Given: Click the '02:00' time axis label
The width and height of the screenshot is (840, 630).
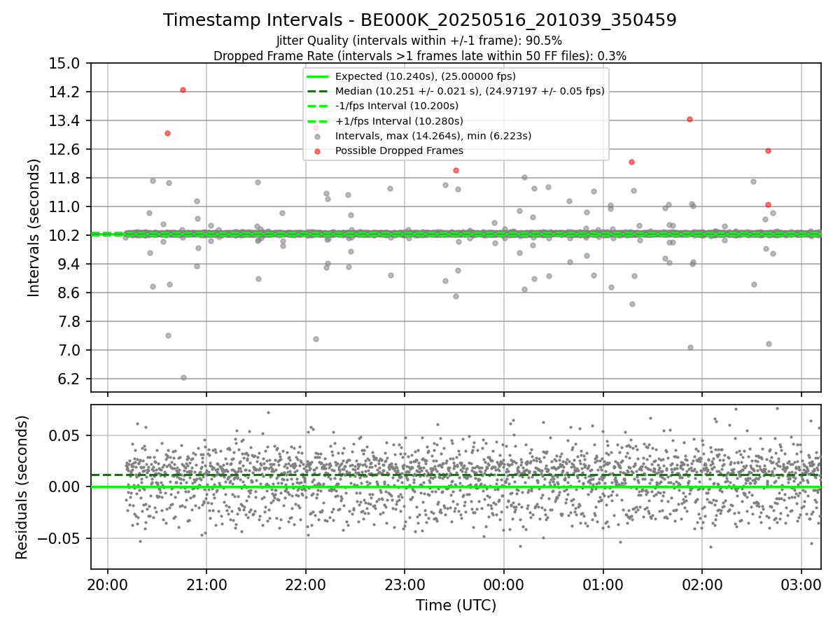Looking at the screenshot, I should tap(702, 584).
